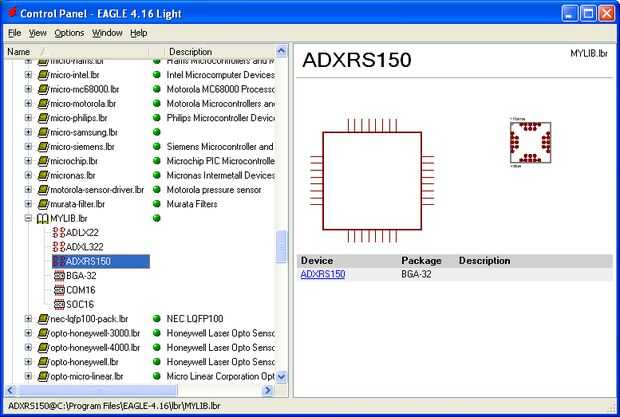The image size is (620, 417).
Task: Toggle green in-use marker for micro-intel.lbr
Action: pos(157,75)
